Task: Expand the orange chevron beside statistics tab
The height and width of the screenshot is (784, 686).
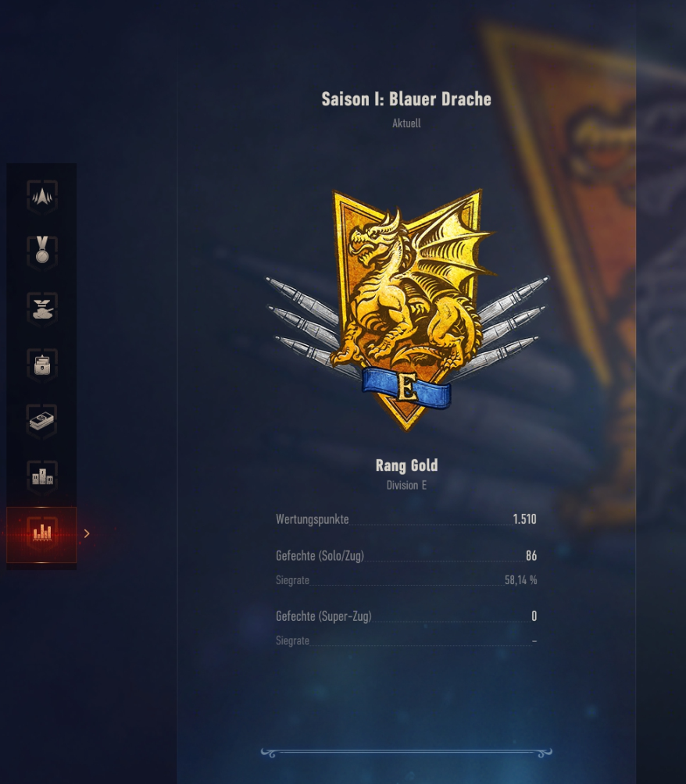Action: coord(87,533)
